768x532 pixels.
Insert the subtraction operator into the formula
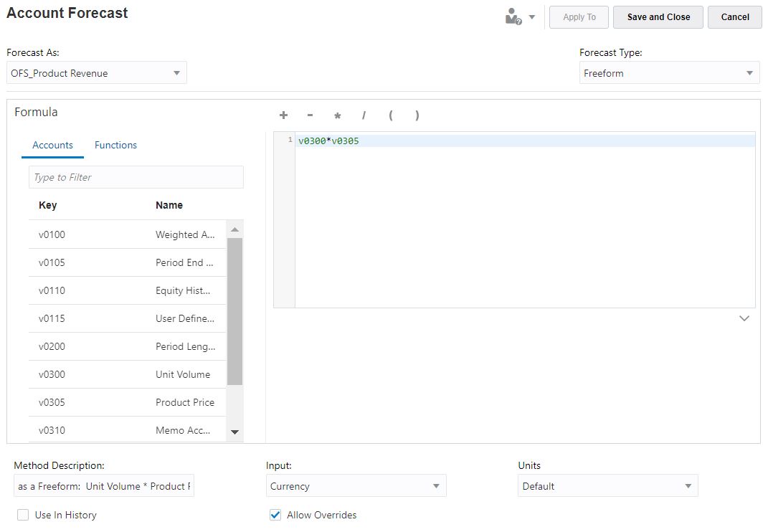pyautogui.click(x=310, y=115)
